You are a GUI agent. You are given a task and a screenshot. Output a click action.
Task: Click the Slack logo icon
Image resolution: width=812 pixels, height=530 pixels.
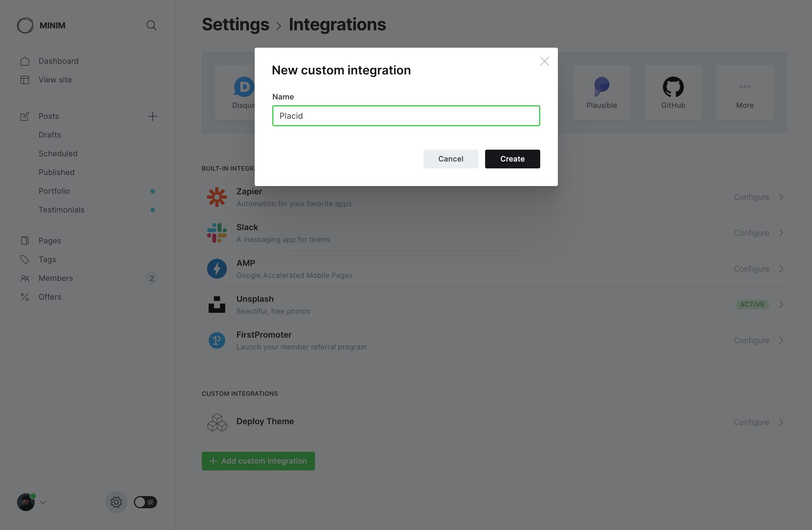[x=217, y=233]
